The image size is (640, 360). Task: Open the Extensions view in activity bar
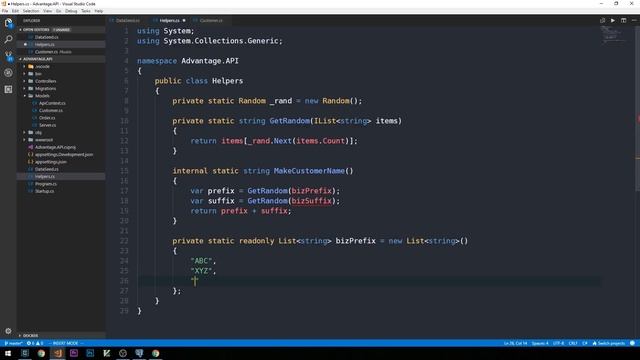click(8, 89)
